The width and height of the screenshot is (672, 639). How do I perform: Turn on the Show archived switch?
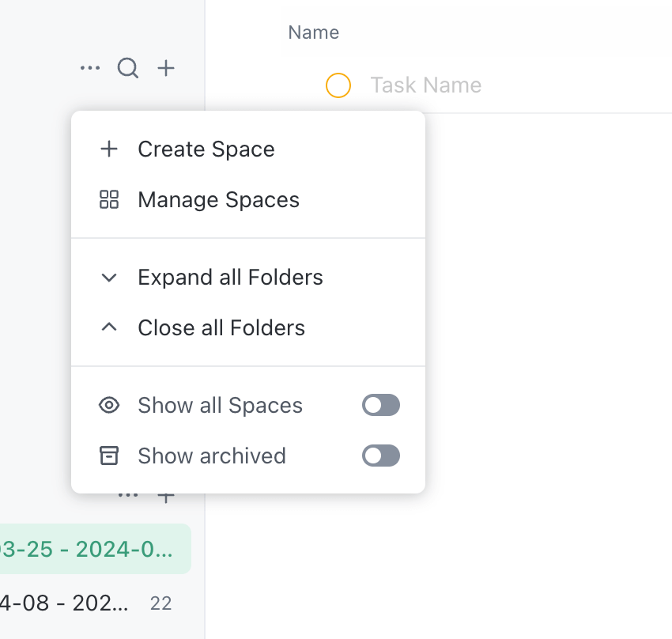pos(381,456)
